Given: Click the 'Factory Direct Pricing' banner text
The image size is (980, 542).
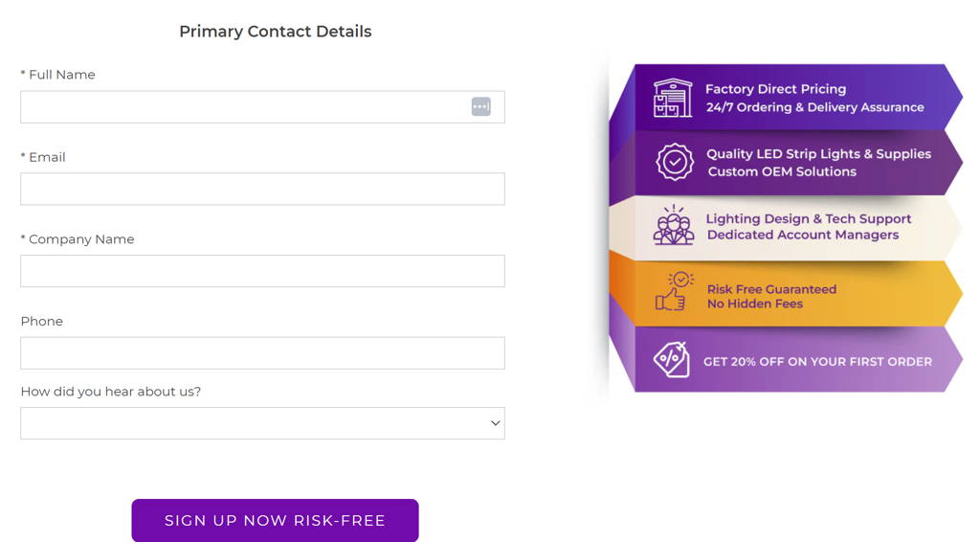Looking at the screenshot, I should 775,89.
